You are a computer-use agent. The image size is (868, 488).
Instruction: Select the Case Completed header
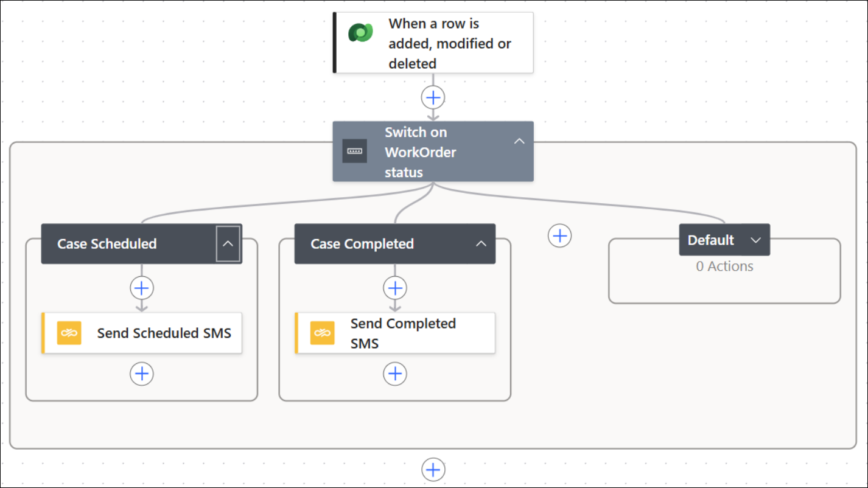[x=395, y=244]
